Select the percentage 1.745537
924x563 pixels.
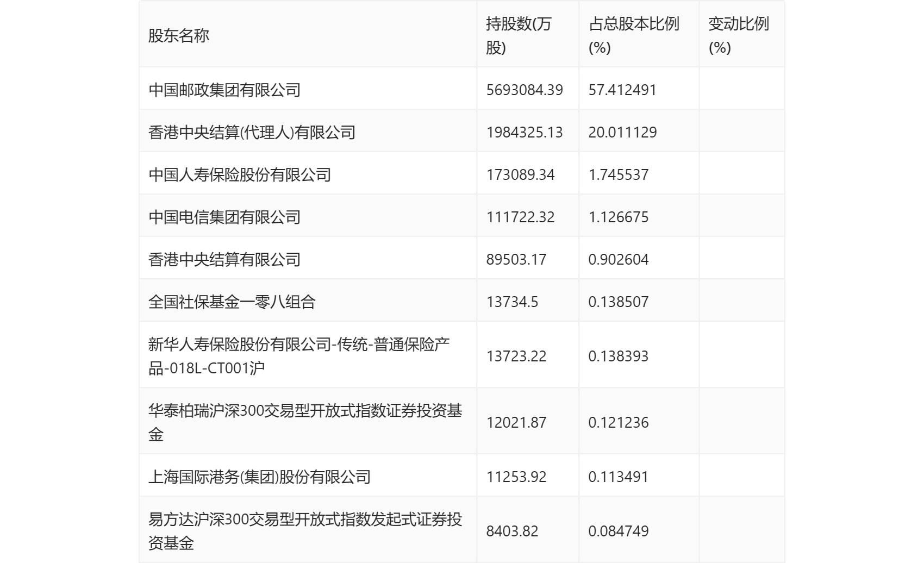click(x=619, y=174)
